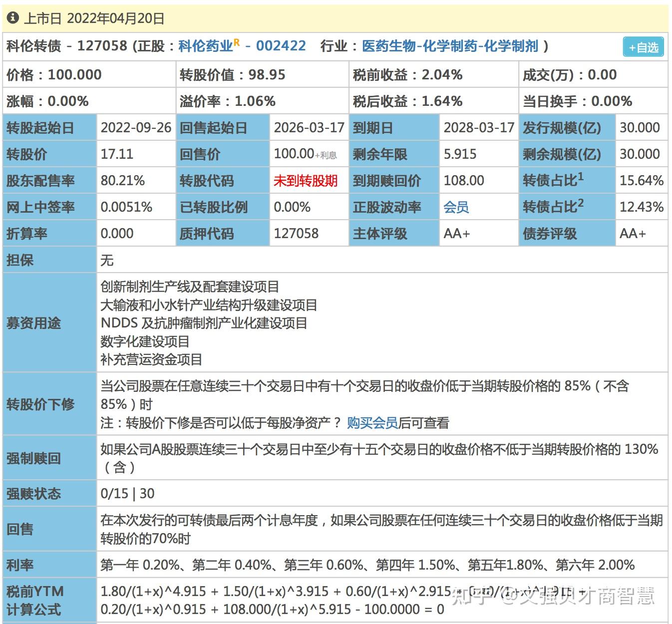Select maturity date 2028-03-17
The height and width of the screenshot is (624, 672).
coord(479,128)
